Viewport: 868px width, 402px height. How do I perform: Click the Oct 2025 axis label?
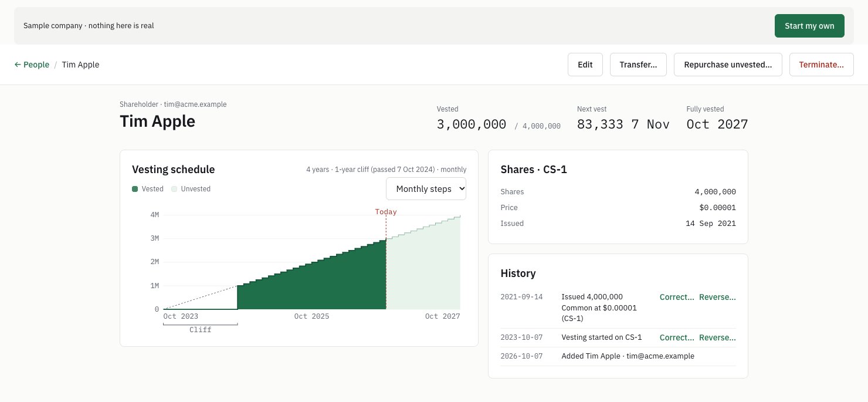pos(311,316)
